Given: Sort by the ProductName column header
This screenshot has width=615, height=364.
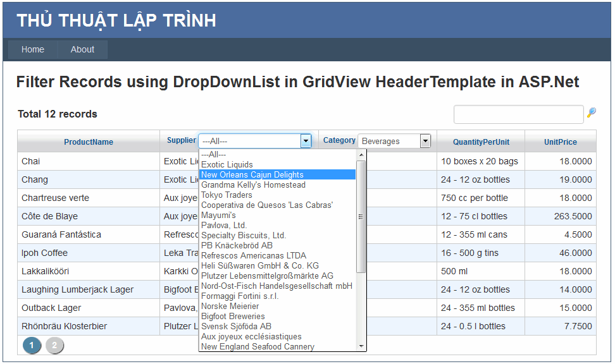Looking at the screenshot, I should (88, 142).
